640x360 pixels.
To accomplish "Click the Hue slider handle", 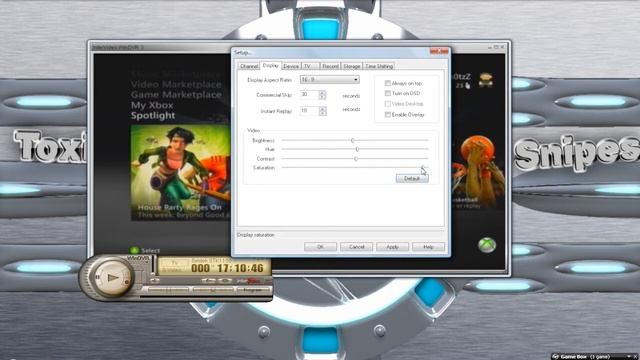I will coord(357,149).
